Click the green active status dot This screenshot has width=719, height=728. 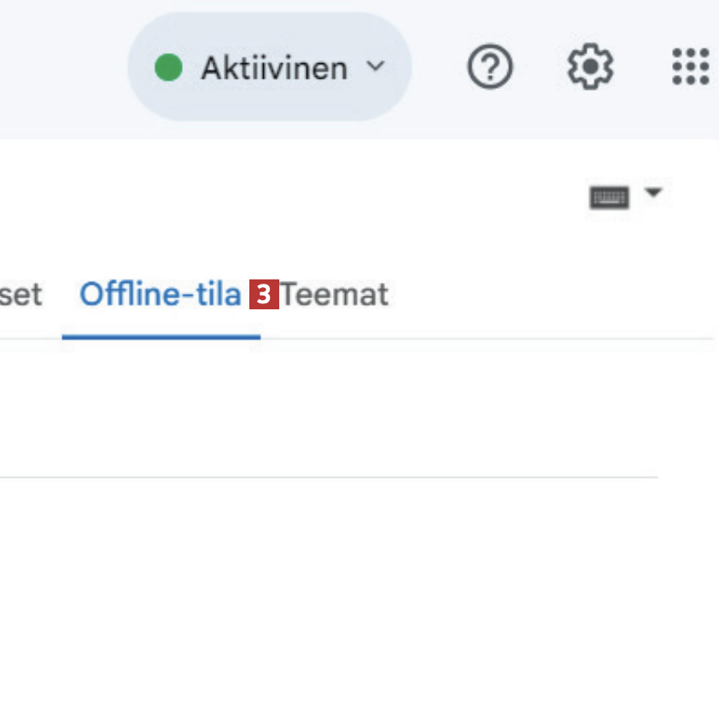coord(169,68)
